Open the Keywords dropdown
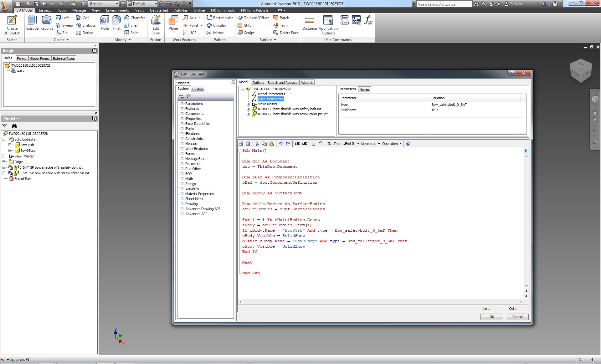 tap(370, 144)
